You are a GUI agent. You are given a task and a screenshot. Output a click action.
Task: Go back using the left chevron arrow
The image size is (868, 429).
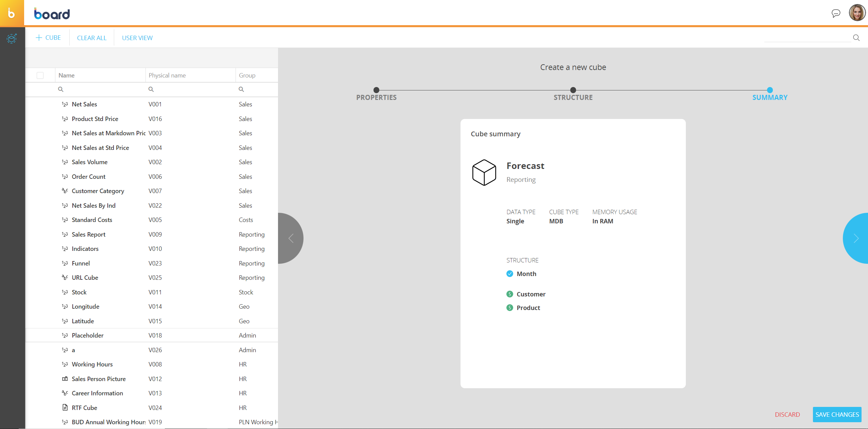pyautogui.click(x=291, y=238)
